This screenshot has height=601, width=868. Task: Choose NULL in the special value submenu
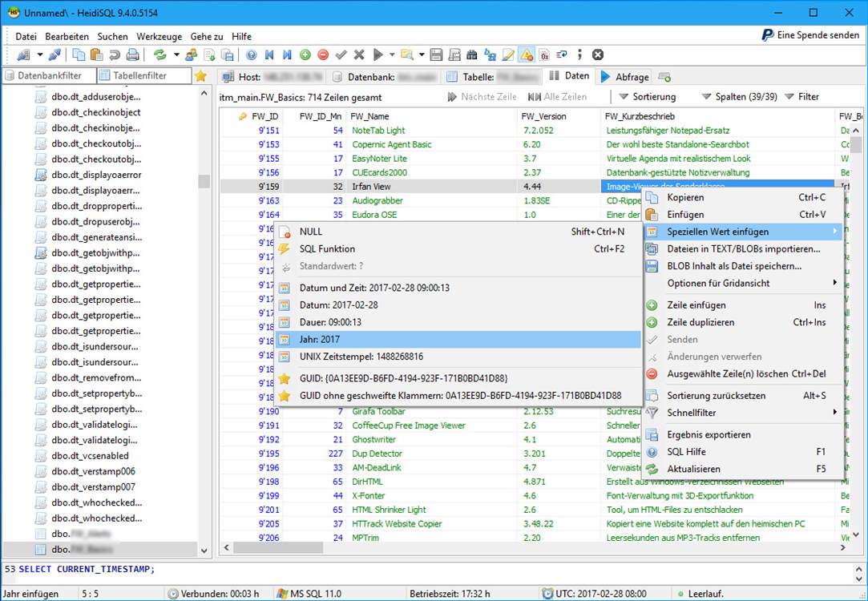click(x=458, y=232)
